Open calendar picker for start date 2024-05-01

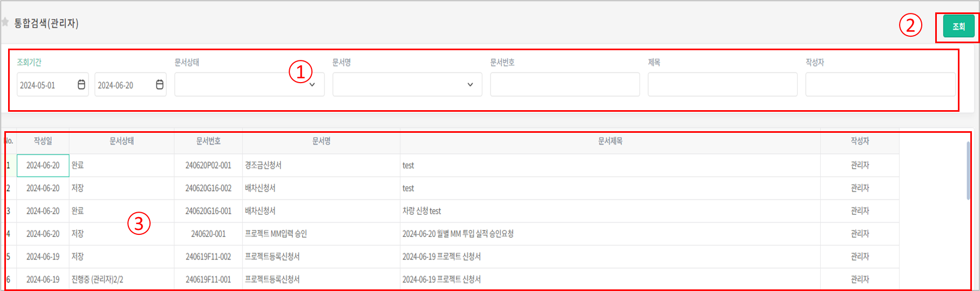coord(81,85)
